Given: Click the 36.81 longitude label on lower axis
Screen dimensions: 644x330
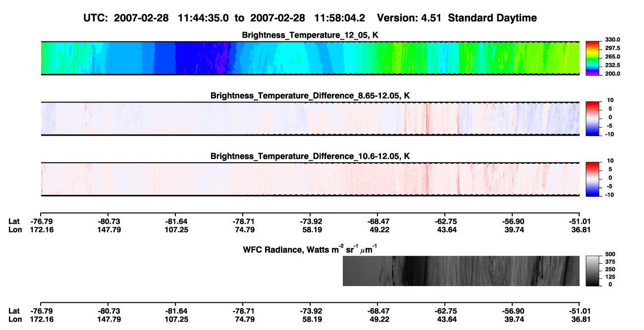Looking at the screenshot, I should coord(579,320).
